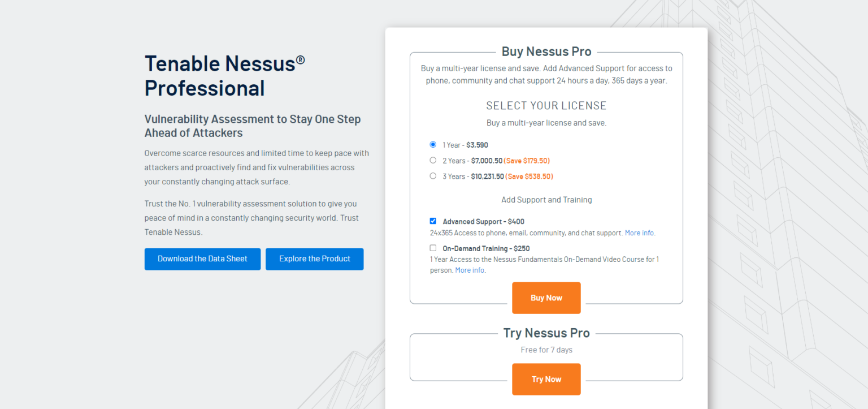This screenshot has width=868, height=409.
Task: Choose the 3 Years license radio button
Action: pos(433,175)
